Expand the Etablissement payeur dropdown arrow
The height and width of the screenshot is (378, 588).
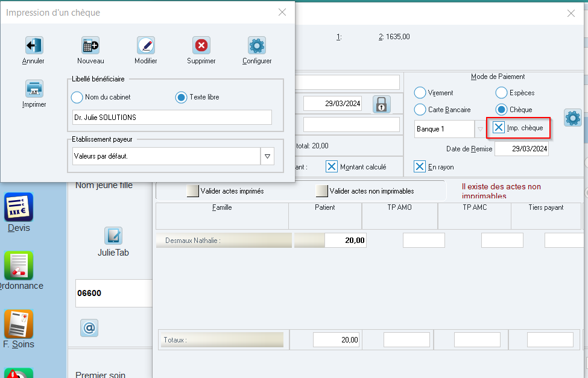click(x=267, y=156)
